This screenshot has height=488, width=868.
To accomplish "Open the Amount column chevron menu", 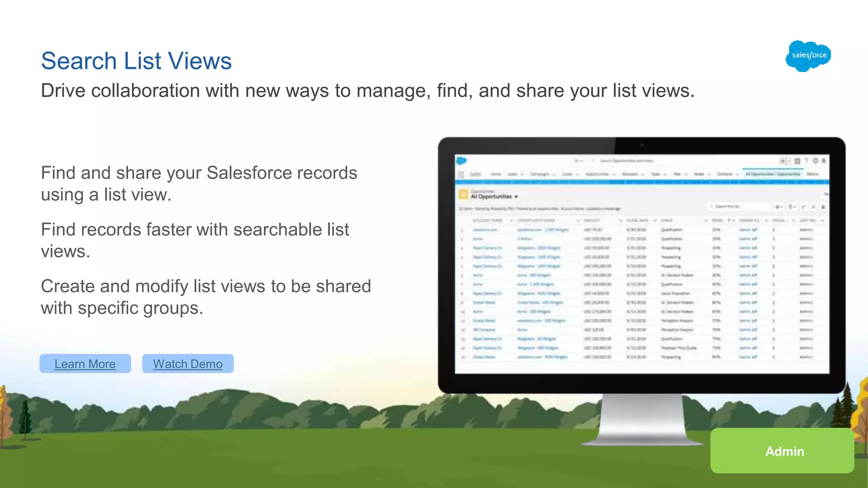I will pyautogui.click(x=620, y=221).
